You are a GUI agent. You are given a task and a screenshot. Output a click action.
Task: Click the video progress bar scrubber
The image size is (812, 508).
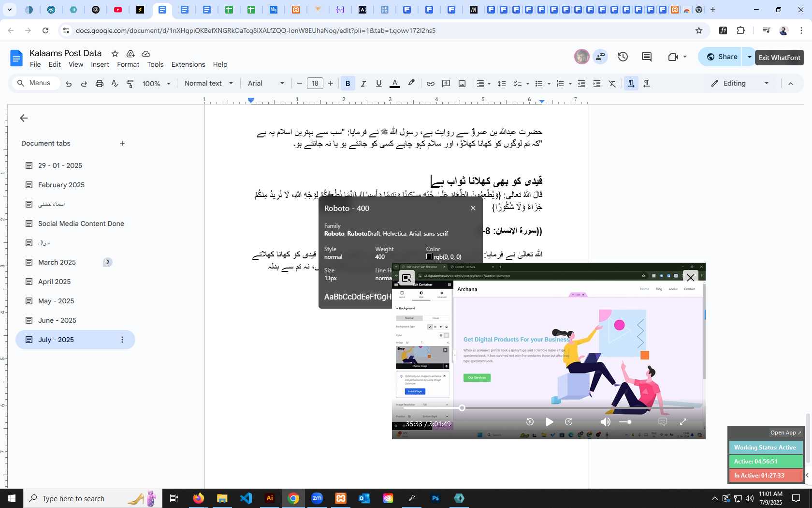(x=462, y=408)
